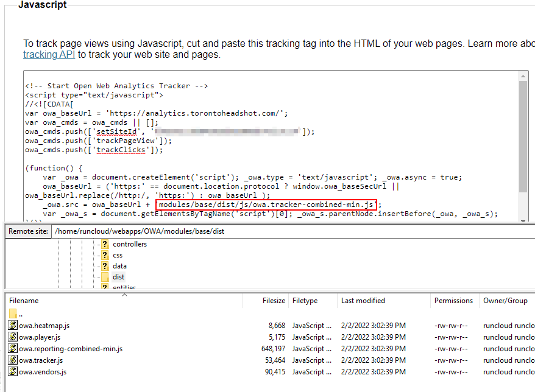Click the dist folder icon
Screen dimensions: 535x392
pos(105,277)
